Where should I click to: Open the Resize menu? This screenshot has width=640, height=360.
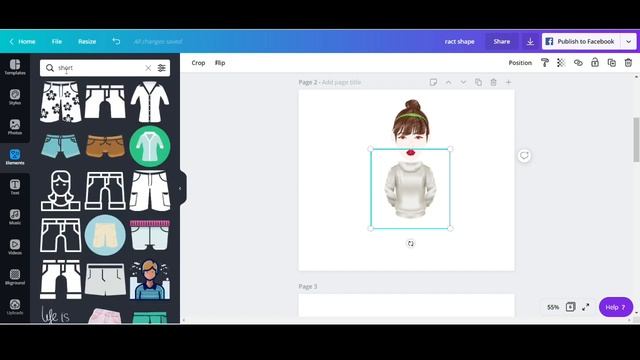click(87, 41)
